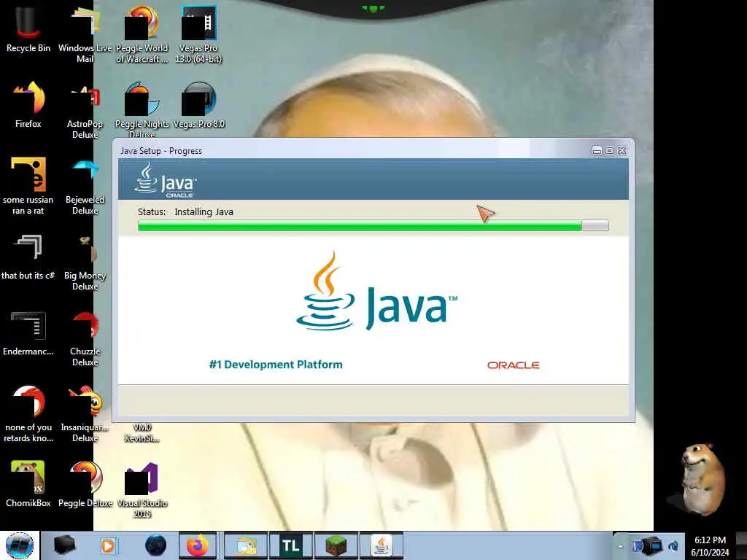Image resolution: width=747 pixels, height=560 pixels.
Task: Click the 'Installing Java' status text
Action: [204, 212]
